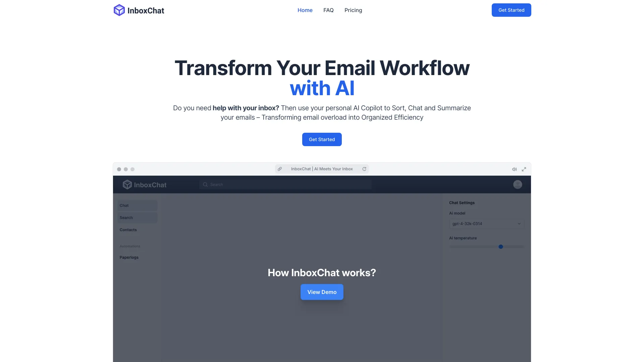Click the Home navigation menu item
The width and height of the screenshot is (644, 362).
coord(304,10)
